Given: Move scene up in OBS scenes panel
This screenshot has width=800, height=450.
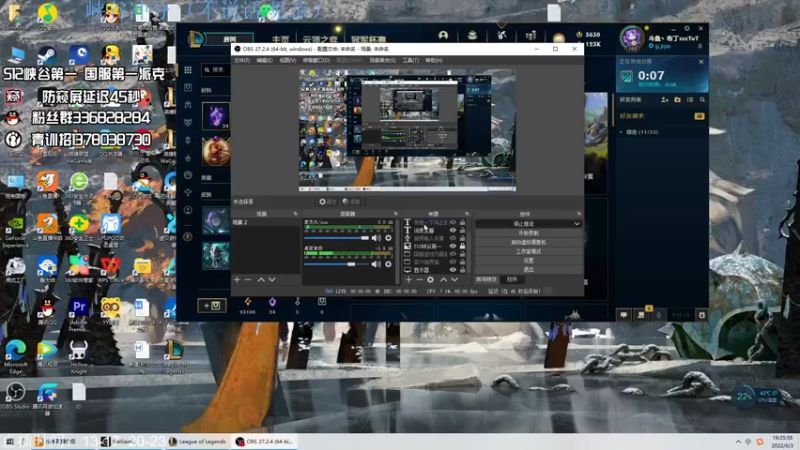Looking at the screenshot, I should coord(261,280).
